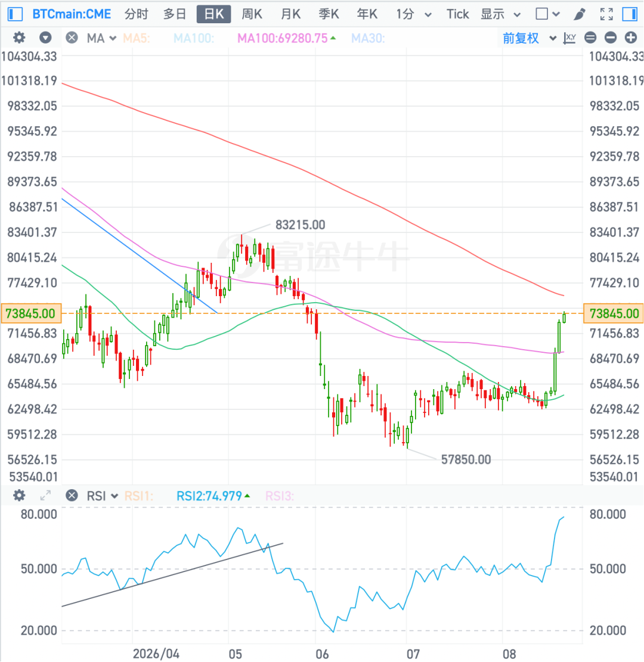
Task: Expand the RSI sub-chart panel
Action: (x=45, y=495)
